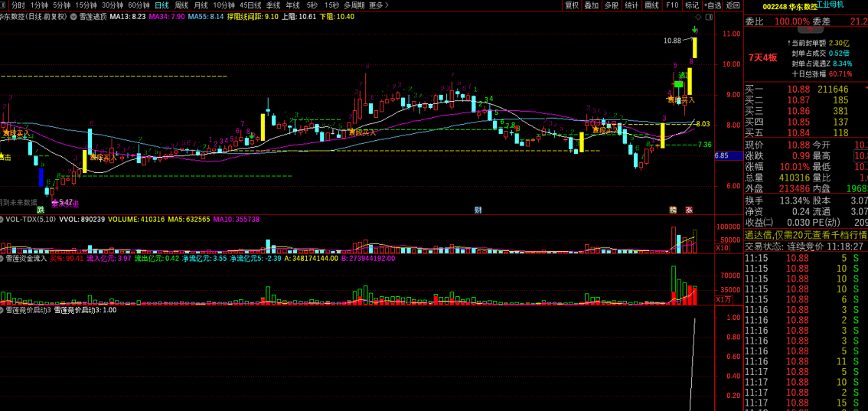Open the 雪莲逃顶 main indicator dropdown

74,17
